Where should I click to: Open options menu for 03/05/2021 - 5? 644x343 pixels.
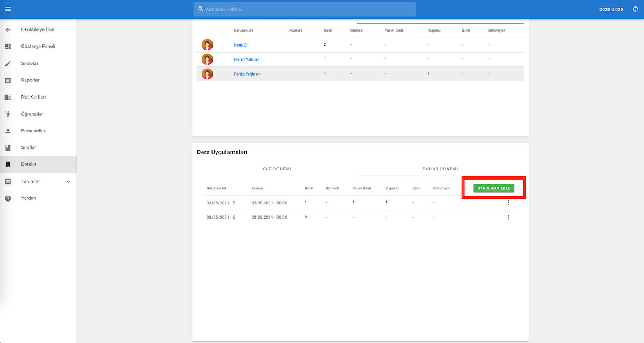tap(509, 203)
